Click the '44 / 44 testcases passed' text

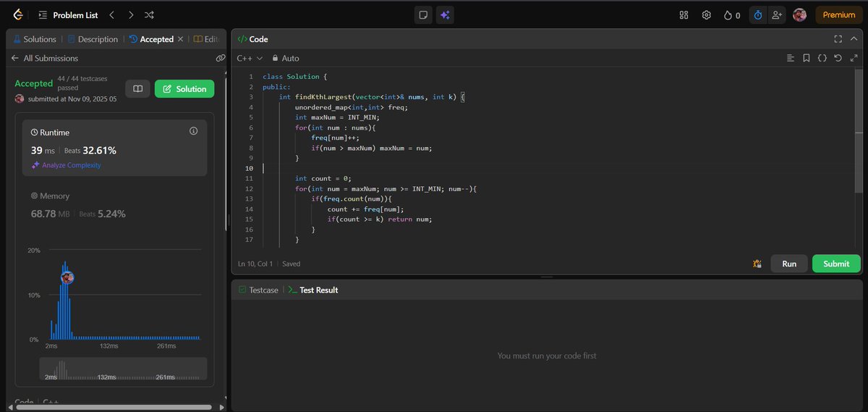(x=82, y=83)
